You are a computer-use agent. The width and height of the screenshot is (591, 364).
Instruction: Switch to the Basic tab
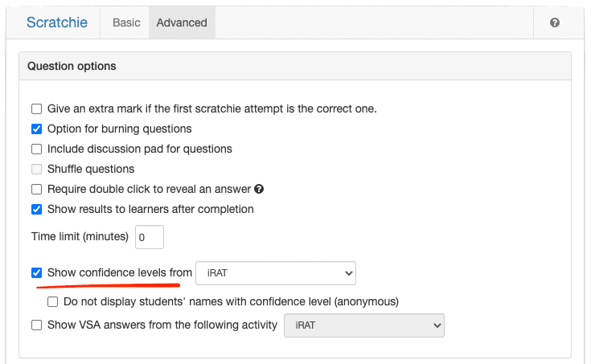pyautogui.click(x=126, y=22)
